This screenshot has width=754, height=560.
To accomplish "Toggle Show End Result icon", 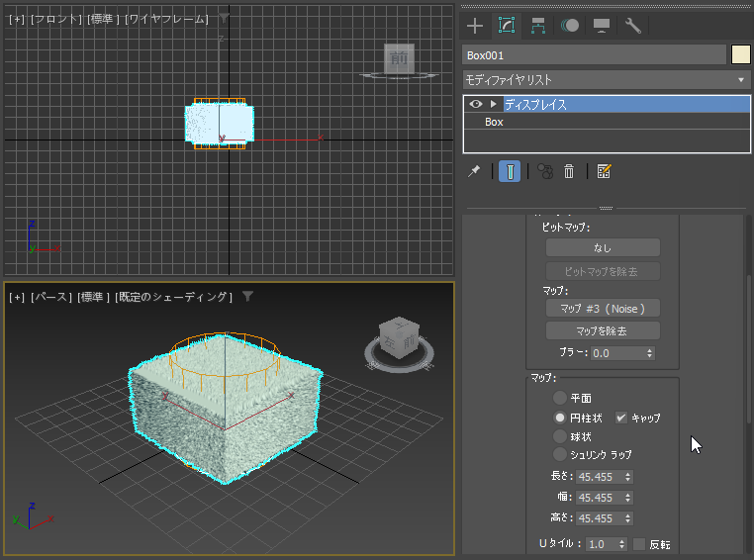I will 510,171.
